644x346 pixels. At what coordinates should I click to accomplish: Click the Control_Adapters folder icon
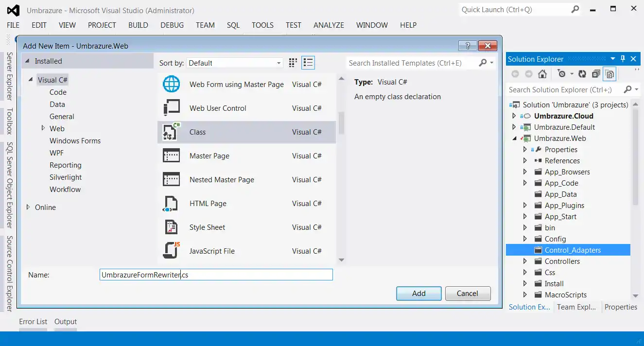click(538, 250)
